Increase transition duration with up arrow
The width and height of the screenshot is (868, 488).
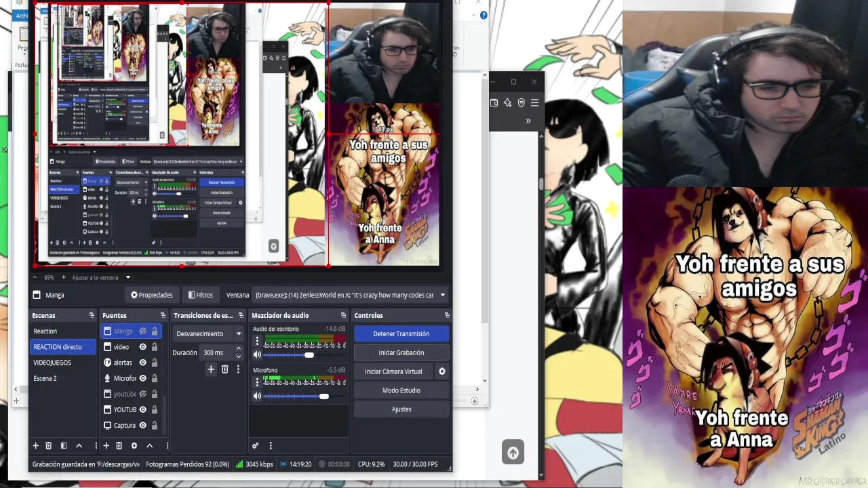point(238,349)
